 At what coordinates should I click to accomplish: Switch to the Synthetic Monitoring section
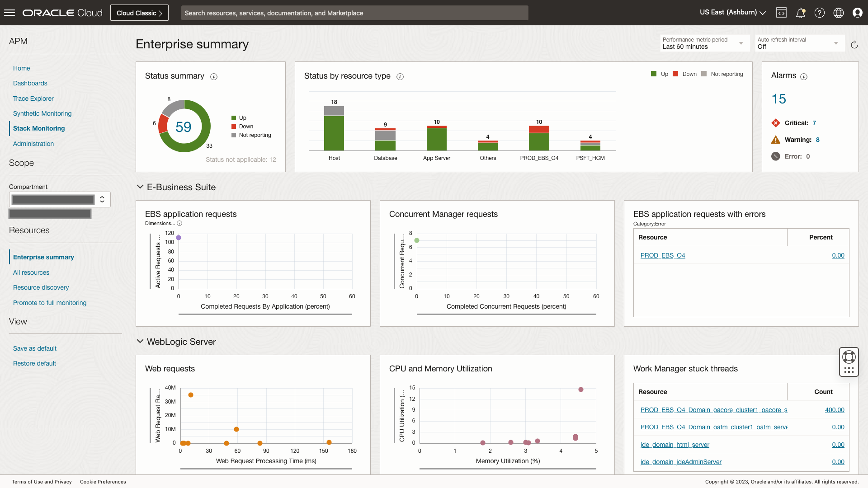pos(42,113)
